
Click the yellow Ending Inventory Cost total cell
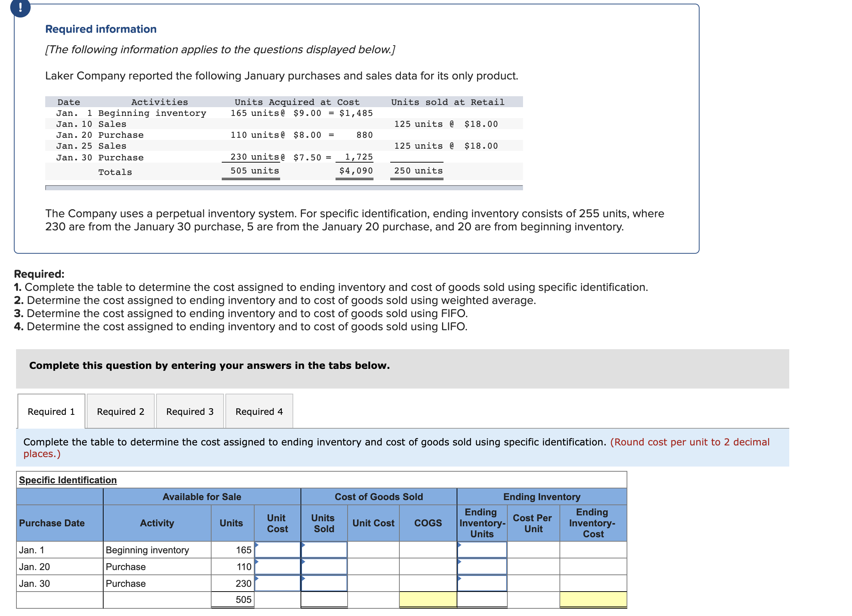tap(593, 600)
